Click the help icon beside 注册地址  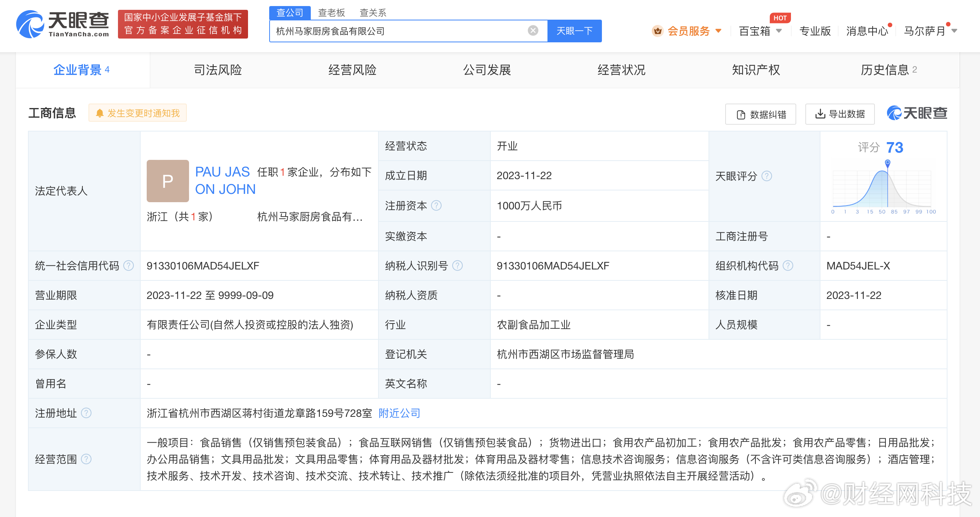pos(86,413)
